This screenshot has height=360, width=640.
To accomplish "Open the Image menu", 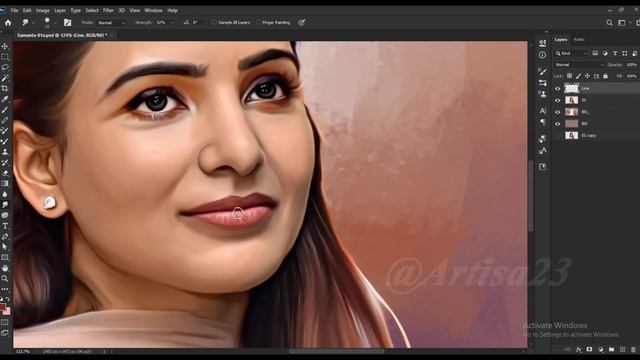I will [42, 10].
